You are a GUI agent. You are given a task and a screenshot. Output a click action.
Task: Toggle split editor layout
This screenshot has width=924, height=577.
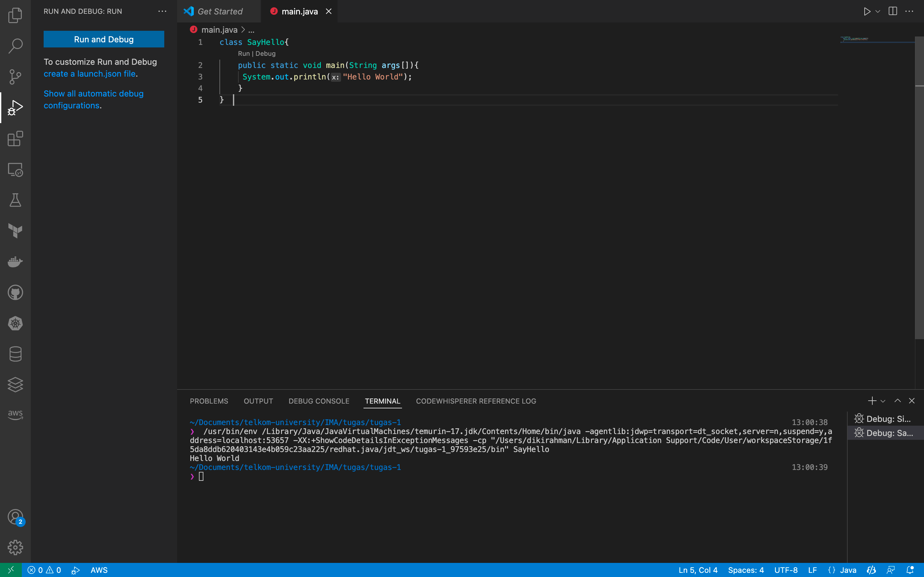click(x=893, y=11)
